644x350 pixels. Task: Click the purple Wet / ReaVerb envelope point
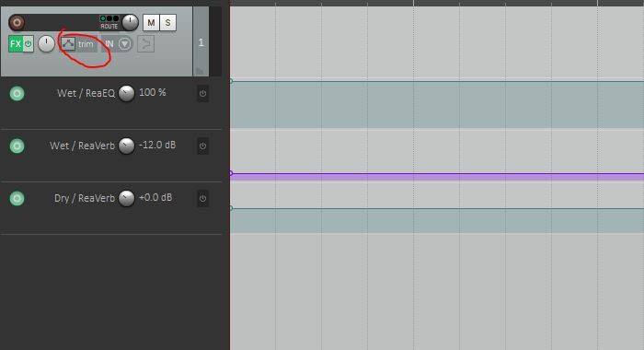[231, 173]
